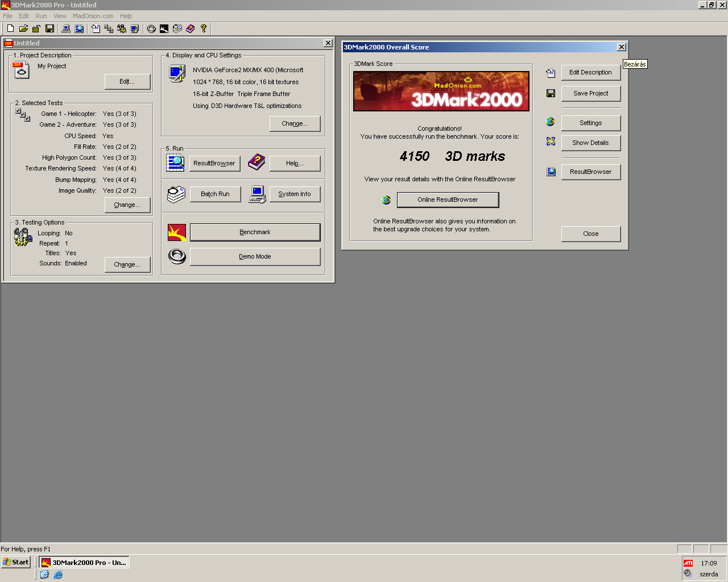Viewport: 728px width, 582px height.
Task: Save project with the floppy toolbar icon
Action: [x=49, y=28]
